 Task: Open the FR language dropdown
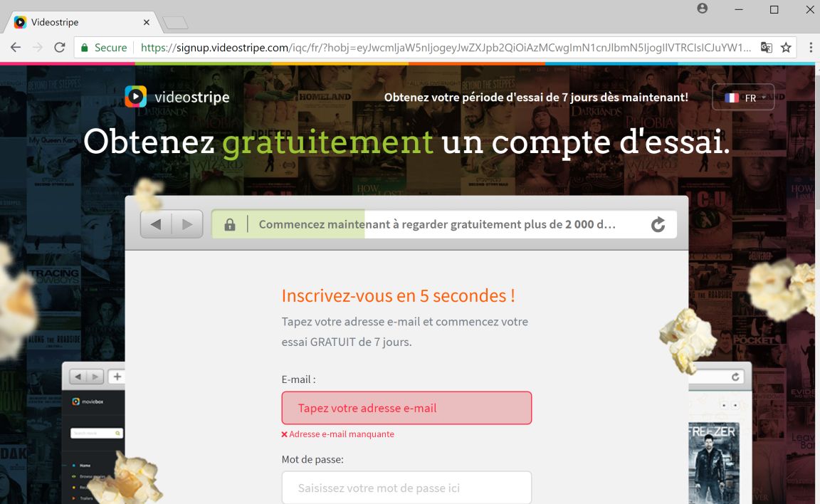743,98
